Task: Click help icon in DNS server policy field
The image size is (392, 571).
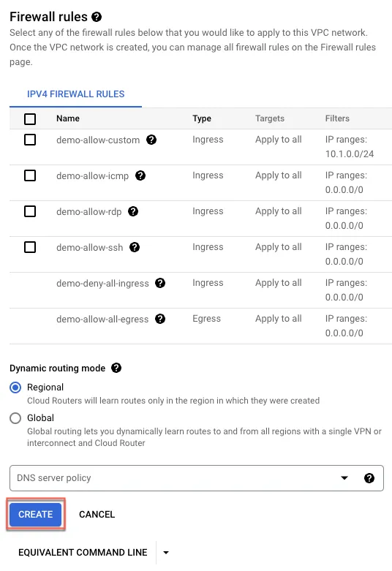Action: [369, 478]
